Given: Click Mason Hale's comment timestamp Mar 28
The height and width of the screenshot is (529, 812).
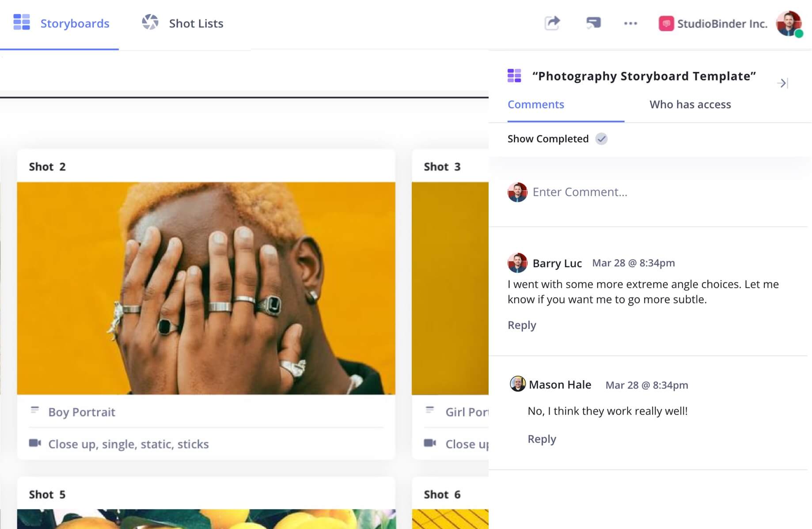Looking at the screenshot, I should [647, 385].
